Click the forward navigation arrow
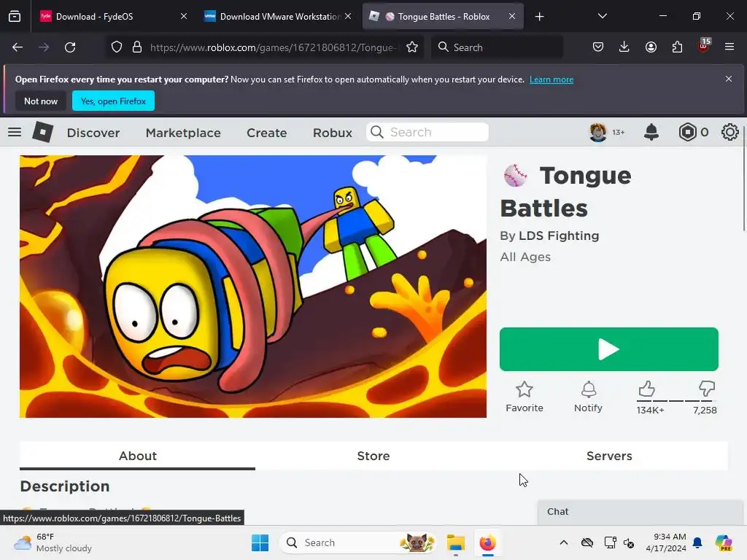 44,47
